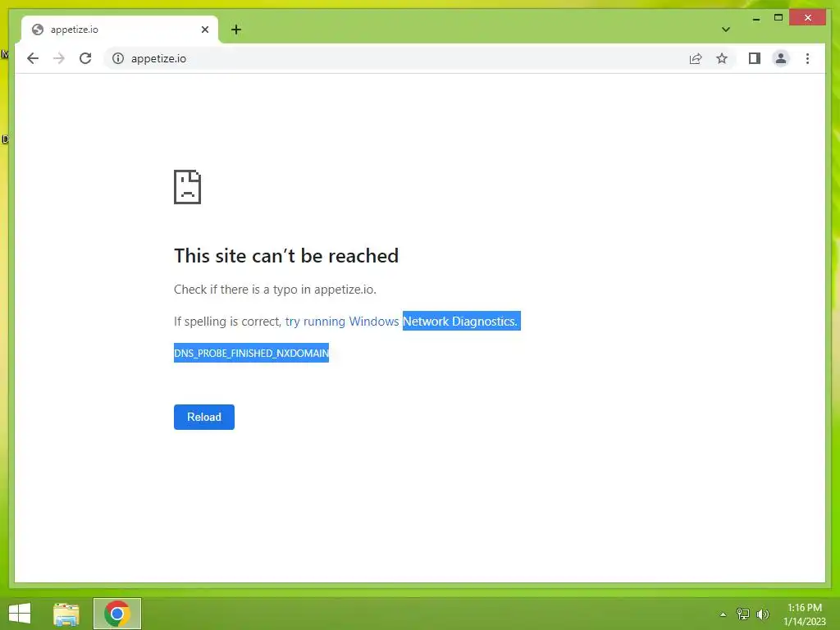Viewport: 840px width, 630px height.
Task: Open Windows Network Diagnostics link
Action: [x=401, y=322]
